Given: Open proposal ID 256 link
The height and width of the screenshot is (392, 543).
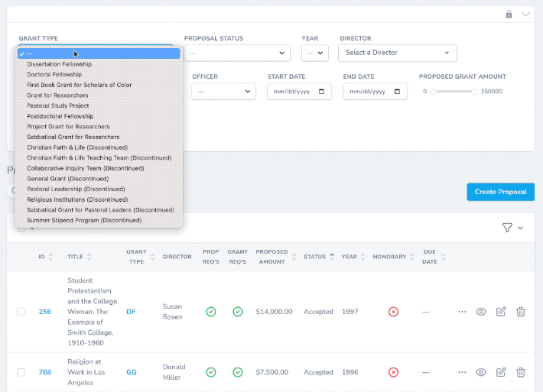Looking at the screenshot, I should [x=44, y=312].
